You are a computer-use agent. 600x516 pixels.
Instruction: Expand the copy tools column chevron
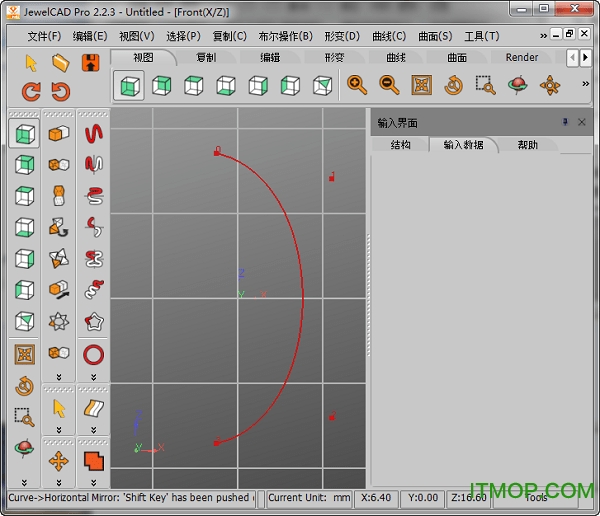point(59,377)
